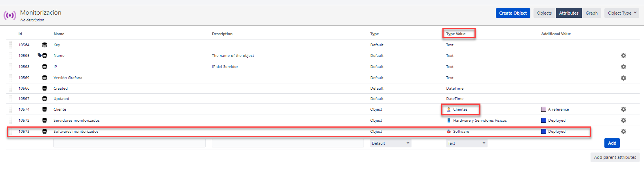Grab drag handle of the Cliente row

(11, 109)
